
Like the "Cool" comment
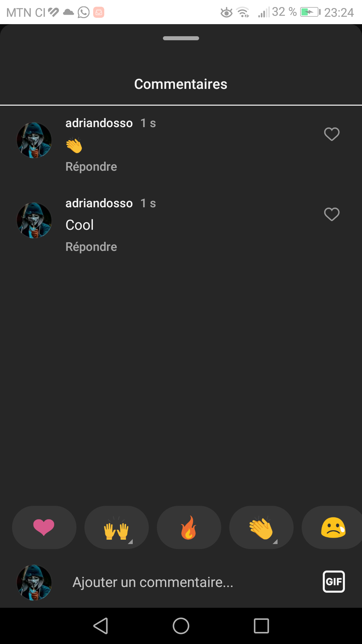coord(331,214)
